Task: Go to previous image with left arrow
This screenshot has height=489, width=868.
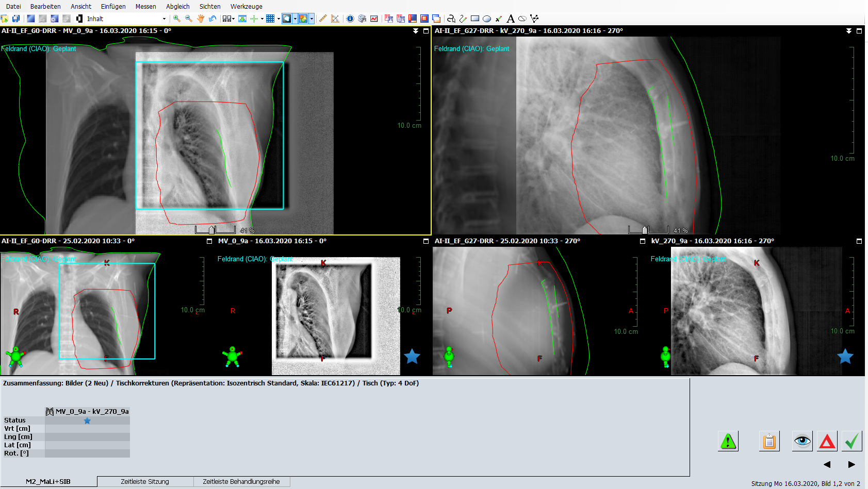Action: click(827, 464)
